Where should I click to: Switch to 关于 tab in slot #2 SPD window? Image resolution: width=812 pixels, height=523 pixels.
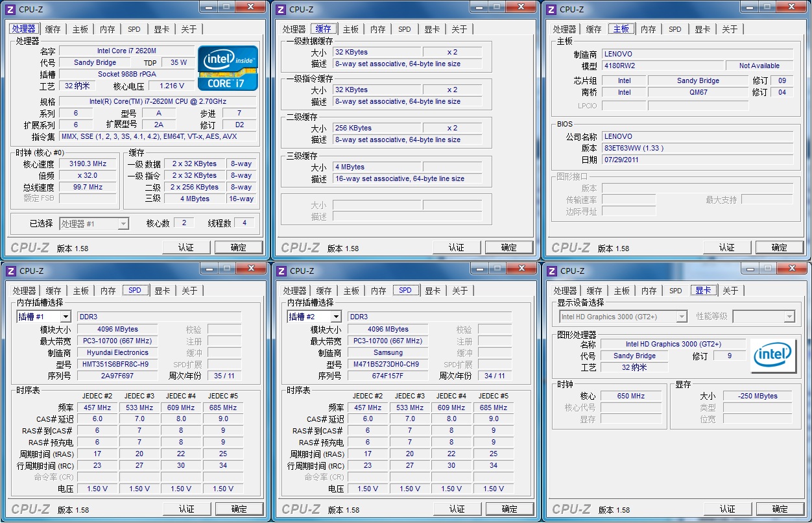click(x=460, y=291)
